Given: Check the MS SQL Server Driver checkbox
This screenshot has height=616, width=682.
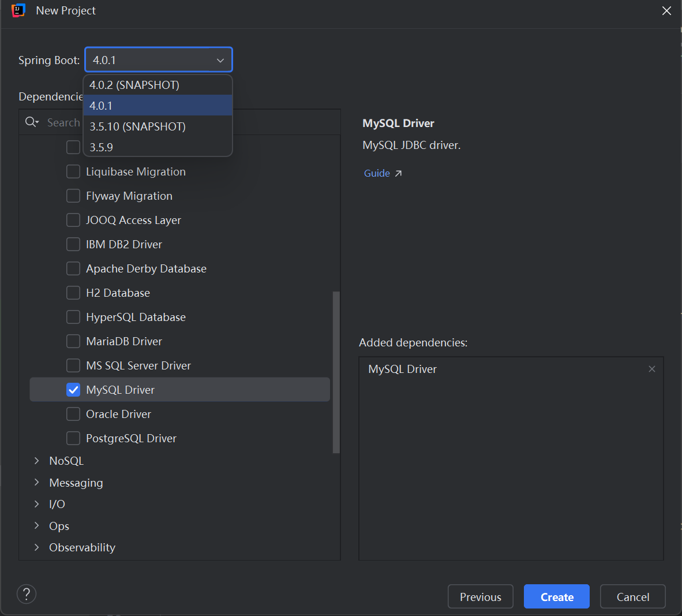Looking at the screenshot, I should [x=73, y=365].
